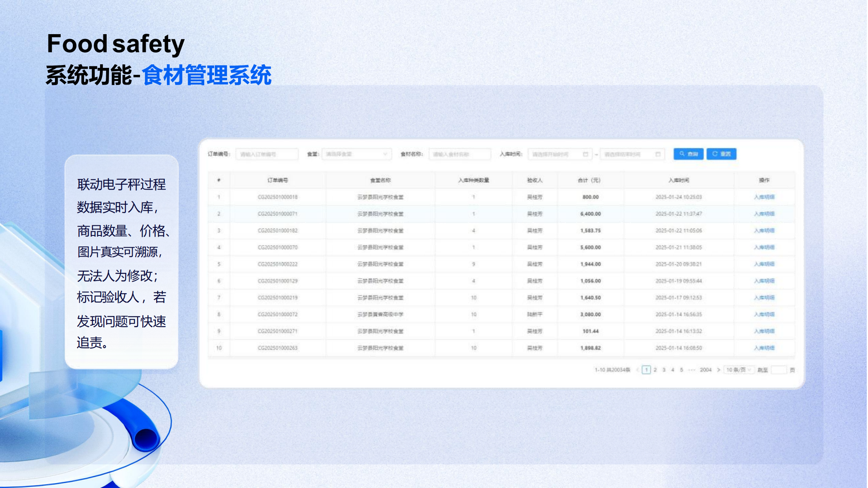This screenshot has width=868, height=488.
Task: Open the start date calendar icon
Action: tap(585, 154)
